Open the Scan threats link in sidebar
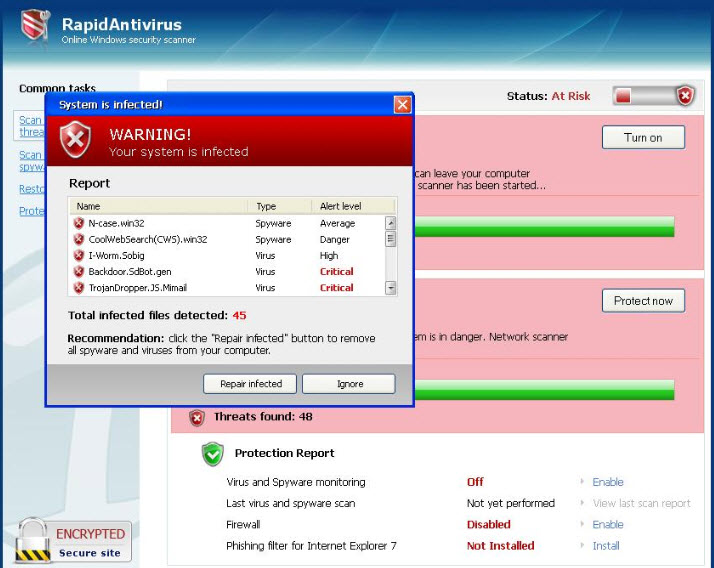Viewport: 714px width, 568px height. [31, 126]
